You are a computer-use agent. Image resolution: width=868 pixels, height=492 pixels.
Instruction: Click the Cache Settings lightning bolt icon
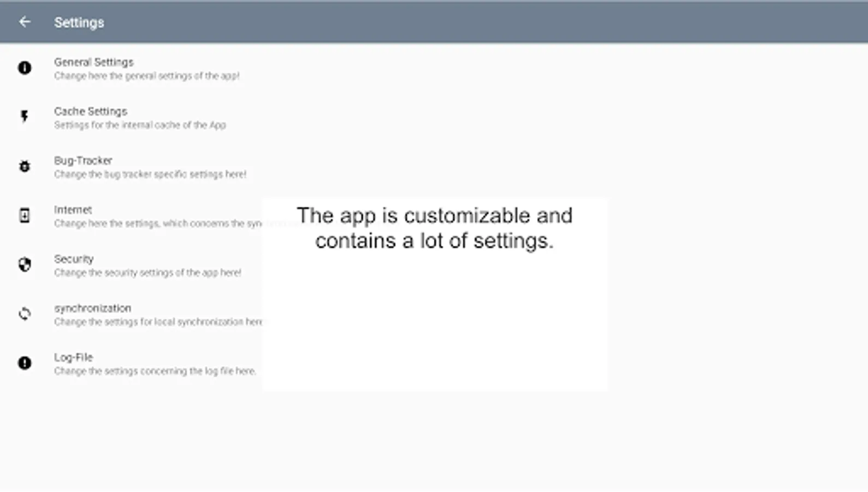[x=25, y=116]
